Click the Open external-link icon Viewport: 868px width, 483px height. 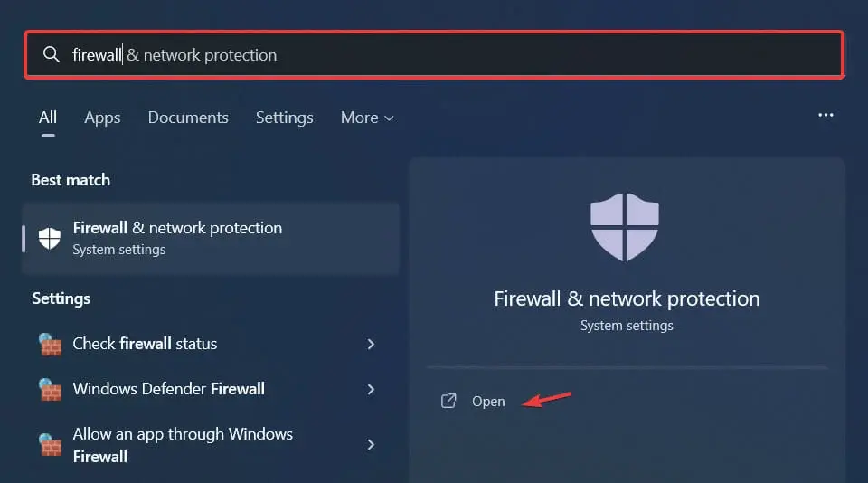(x=448, y=401)
